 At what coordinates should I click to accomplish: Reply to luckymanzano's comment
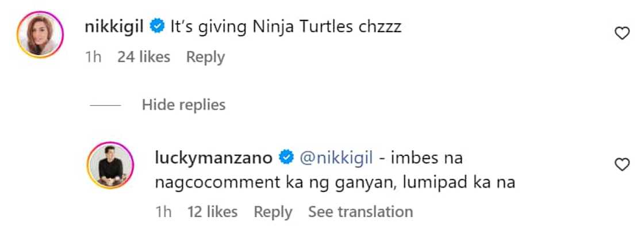pyautogui.click(x=274, y=212)
